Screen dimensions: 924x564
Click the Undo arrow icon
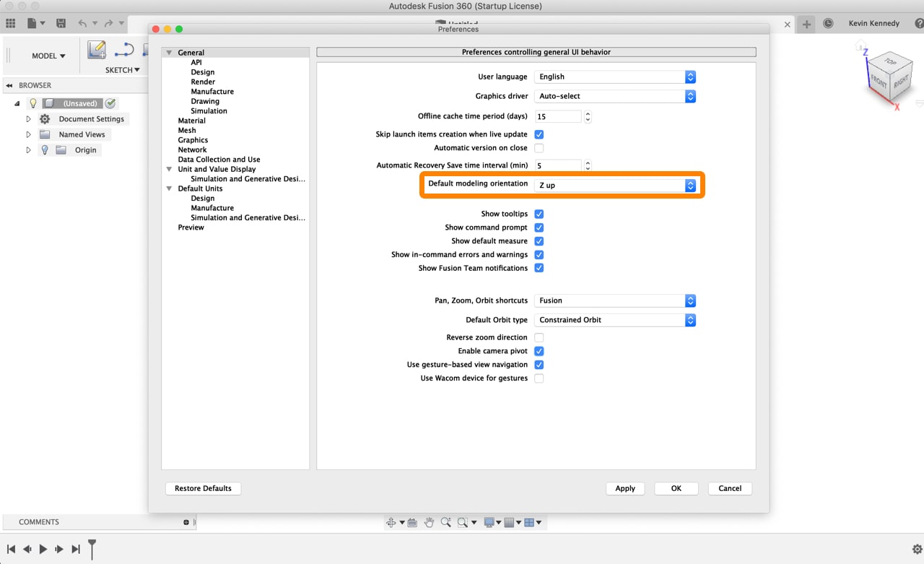(x=82, y=24)
